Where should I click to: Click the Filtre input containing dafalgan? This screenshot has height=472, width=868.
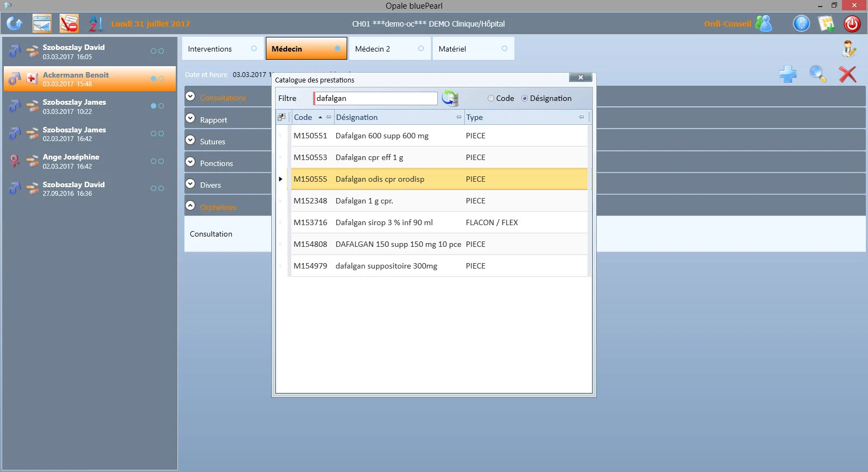pyautogui.click(x=375, y=98)
